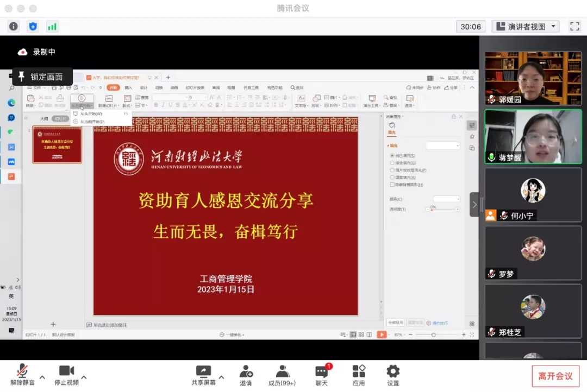Switch to the 插入 ribbon tab
The height and width of the screenshot is (392, 587).
pyautogui.click(x=128, y=87)
